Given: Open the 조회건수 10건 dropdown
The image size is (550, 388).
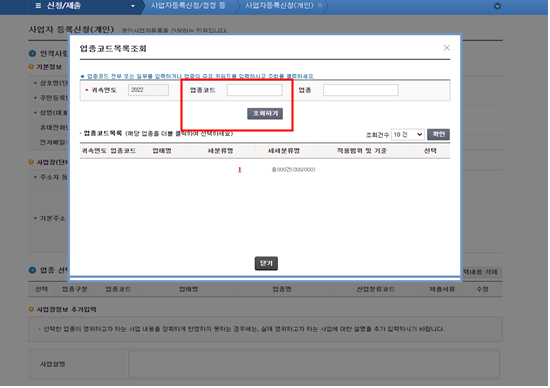Looking at the screenshot, I should 409,135.
